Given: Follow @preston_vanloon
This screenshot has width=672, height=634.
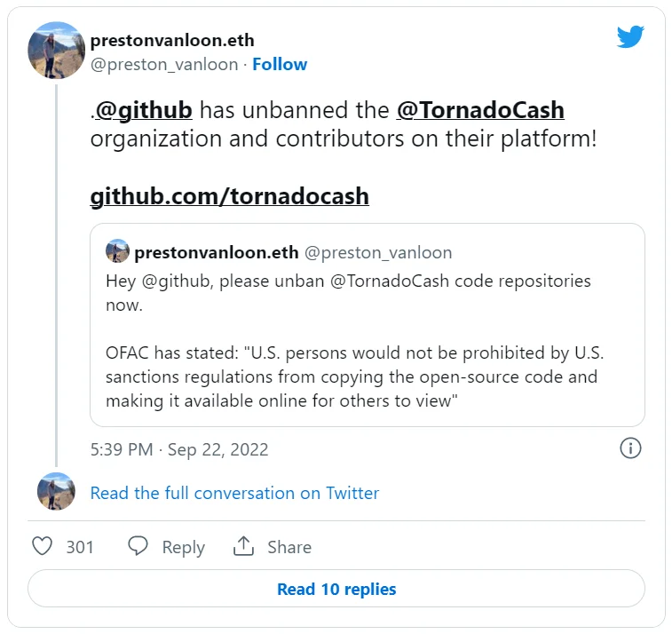Looking at the screenshot, I should coord(280,65).
